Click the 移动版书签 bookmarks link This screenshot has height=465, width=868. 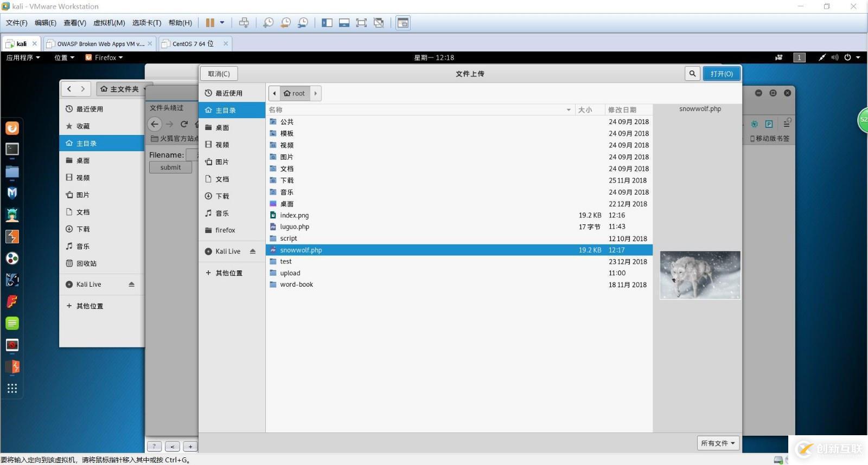pos(769,139)
